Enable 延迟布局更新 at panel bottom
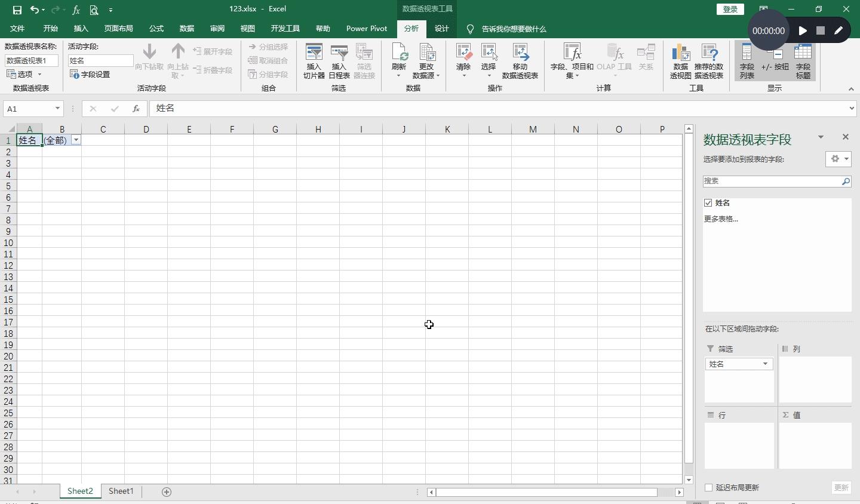This screenshot has height=504, width=860. click(708, 487)
